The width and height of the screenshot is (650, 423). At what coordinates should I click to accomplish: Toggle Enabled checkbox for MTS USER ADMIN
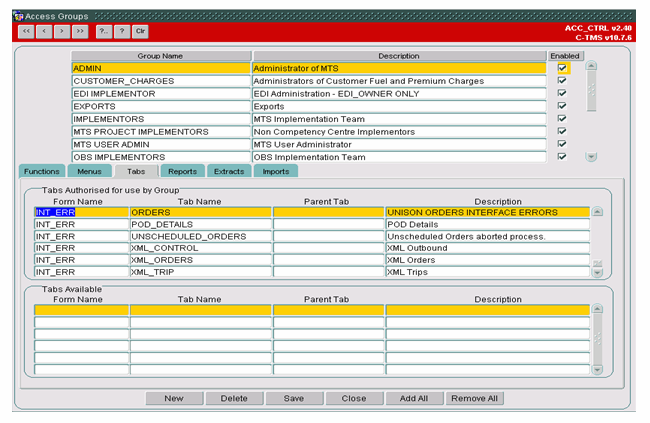click(x=562, y=144)
